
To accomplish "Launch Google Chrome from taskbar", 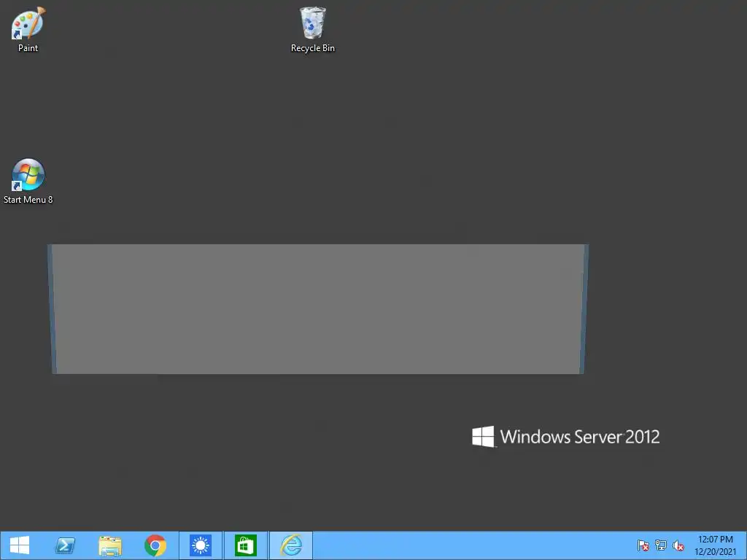I will point(155,545).
